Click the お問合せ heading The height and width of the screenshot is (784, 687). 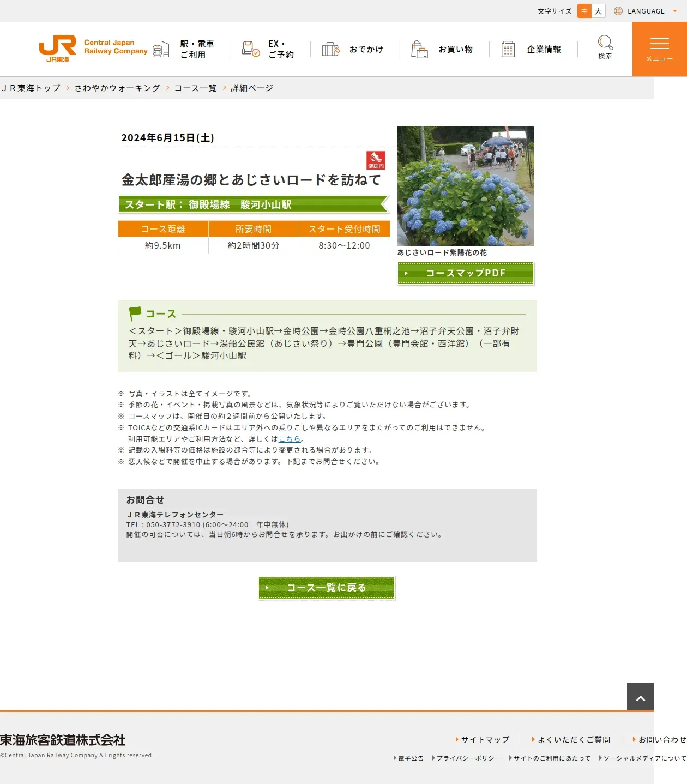(x=145, y=500)
